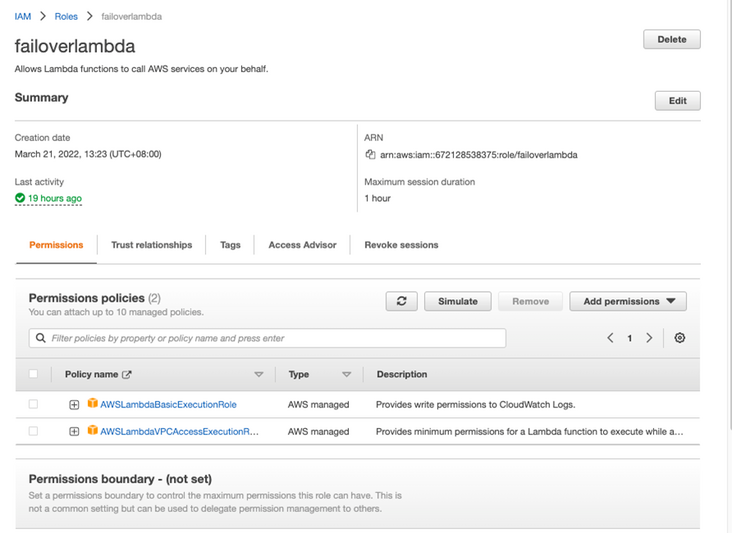
Task: Click the creation date March 21, 2022 value
Action: pyautogui.click(x=88, y=154)
